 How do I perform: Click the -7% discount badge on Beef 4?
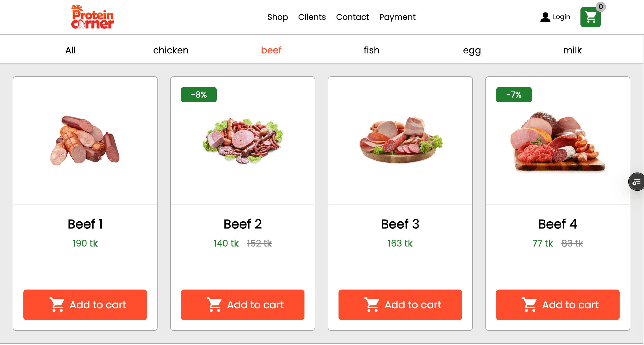click(514, 95)
